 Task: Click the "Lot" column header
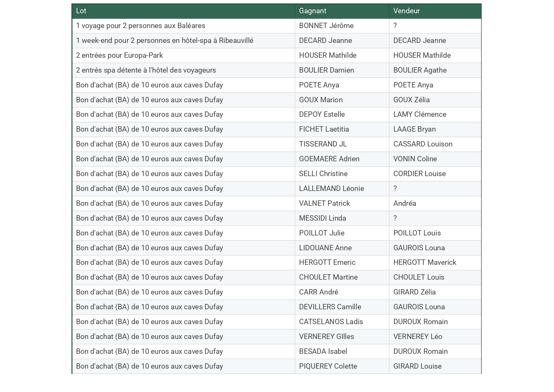(x=81, y=11)
